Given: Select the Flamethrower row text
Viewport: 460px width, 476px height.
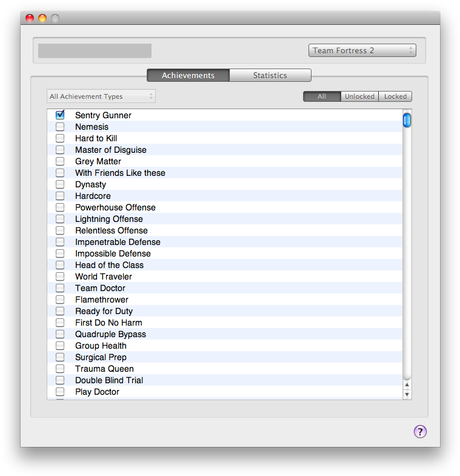Looking at the screenshot, I should (102, 300).
